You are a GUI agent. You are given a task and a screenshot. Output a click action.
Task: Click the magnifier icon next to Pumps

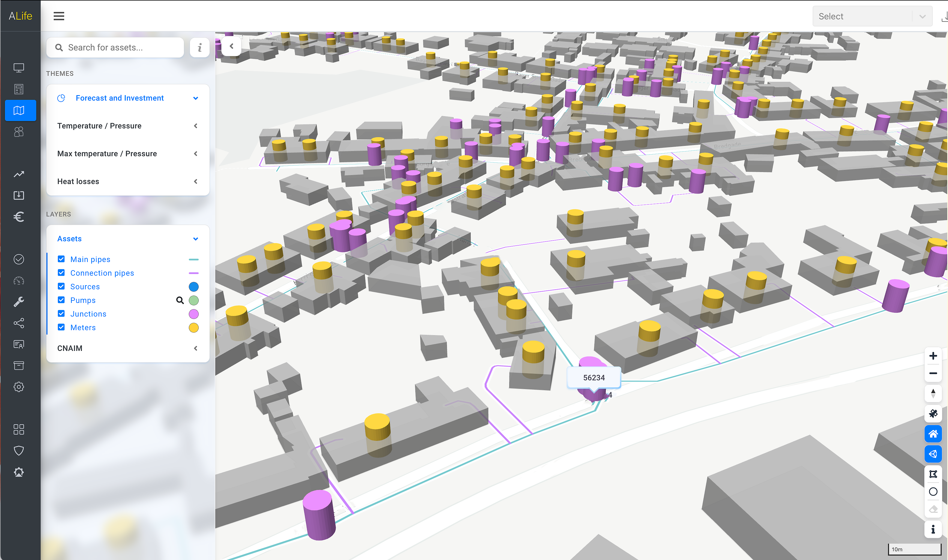point(180,300)
